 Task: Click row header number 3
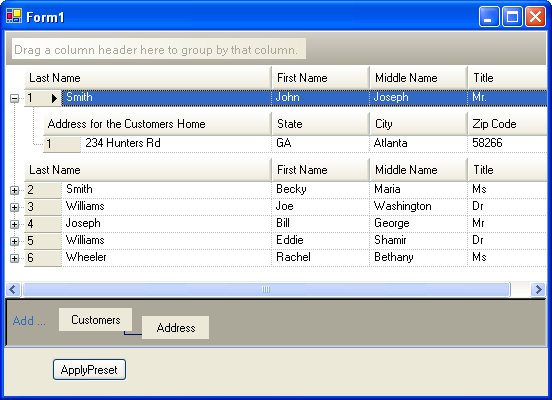[x=43, y=207]
